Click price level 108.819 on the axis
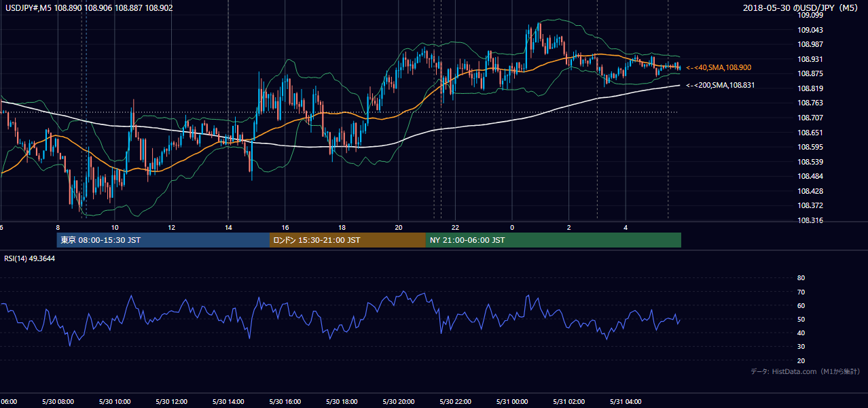The image size is (868, 408). pyautogui.click(x=810, y=88)
